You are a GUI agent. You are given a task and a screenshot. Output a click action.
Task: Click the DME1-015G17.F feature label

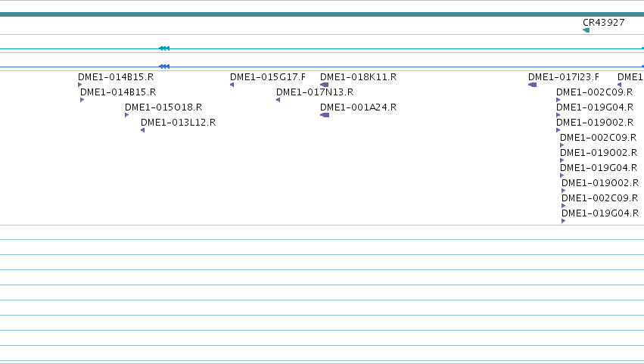click(268, 77)
